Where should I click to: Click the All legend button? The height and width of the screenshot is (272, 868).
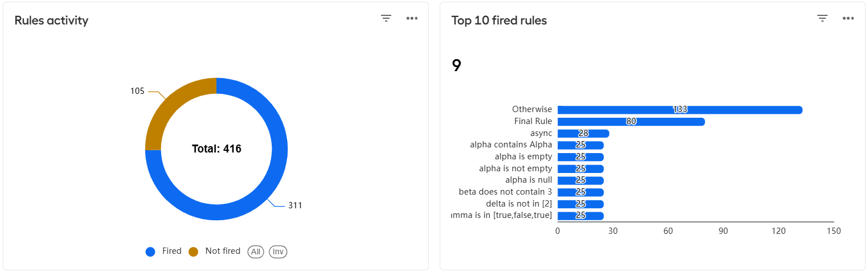(x=256, y=252)
